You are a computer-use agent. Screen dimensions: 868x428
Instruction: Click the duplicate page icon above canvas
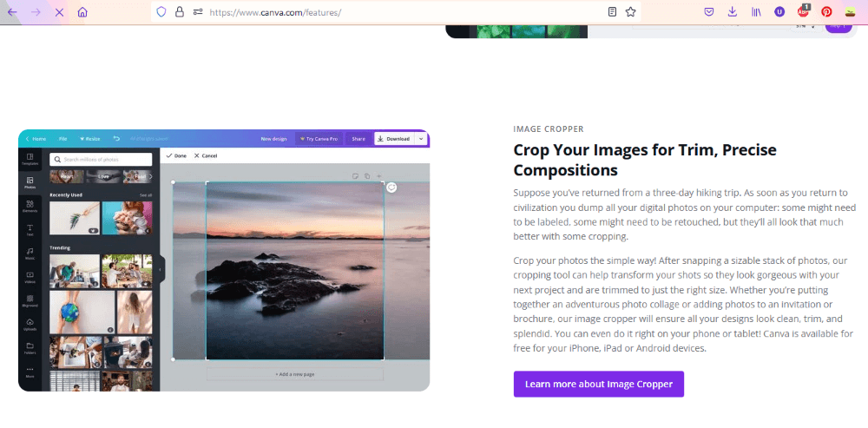click(367, 176)
